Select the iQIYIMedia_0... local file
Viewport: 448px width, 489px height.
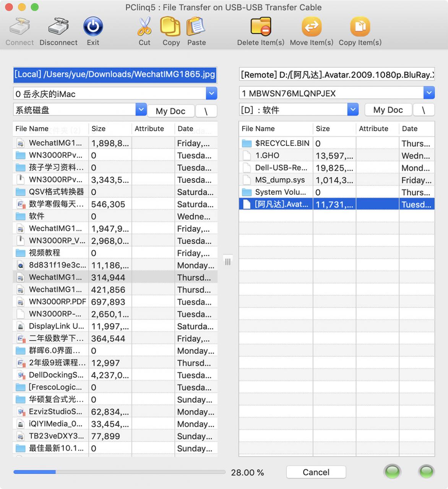[x=115, y=424]
